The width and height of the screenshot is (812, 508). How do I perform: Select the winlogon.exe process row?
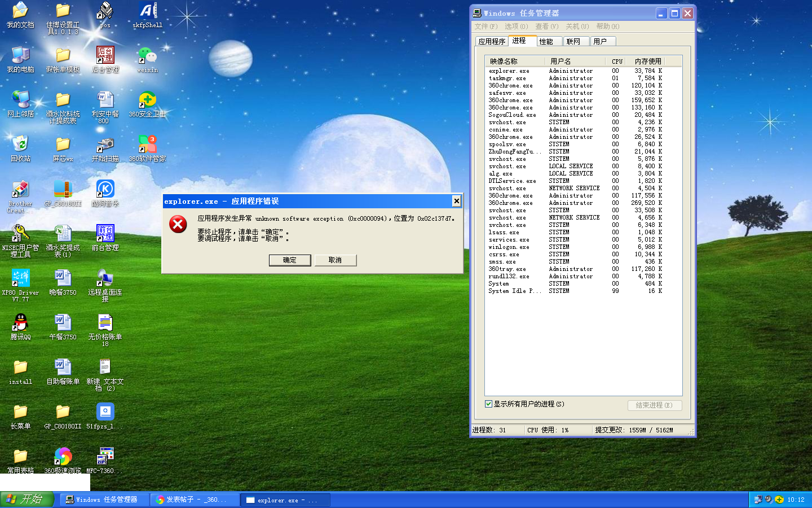click(x=584, y=247)
